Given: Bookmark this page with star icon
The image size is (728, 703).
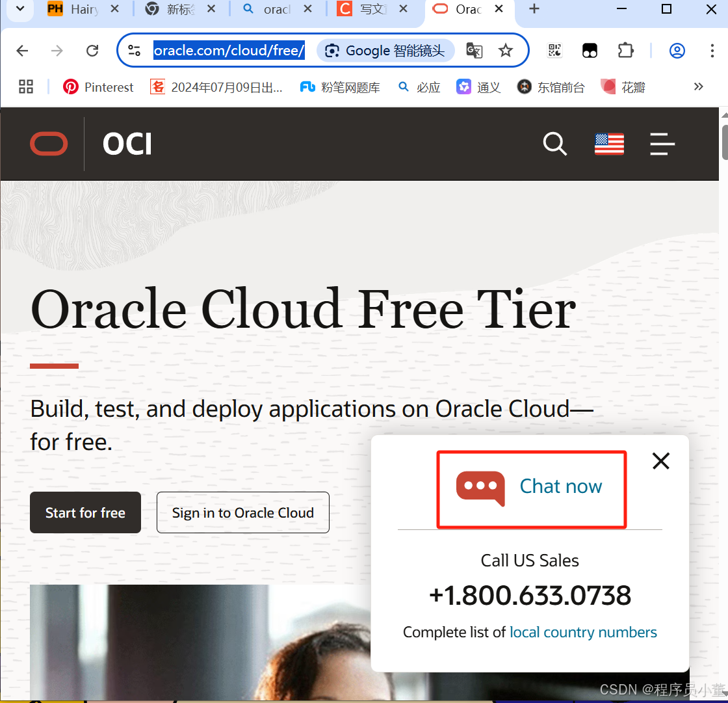Looking at the screenshot, I should click(506, 50).
